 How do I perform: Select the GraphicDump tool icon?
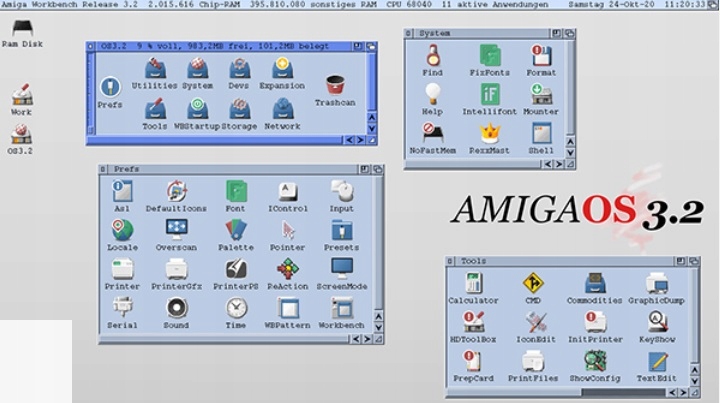pyautogui.click(x=657, y=283)
